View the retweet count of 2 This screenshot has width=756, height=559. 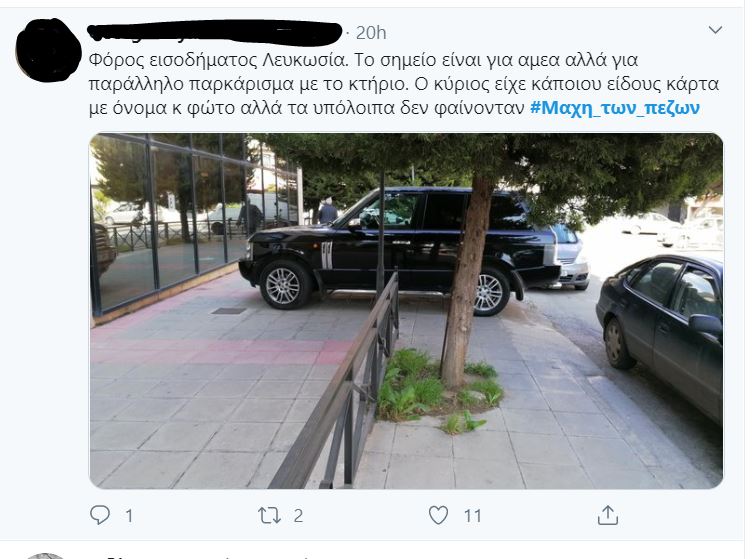[x=298, y=516]
